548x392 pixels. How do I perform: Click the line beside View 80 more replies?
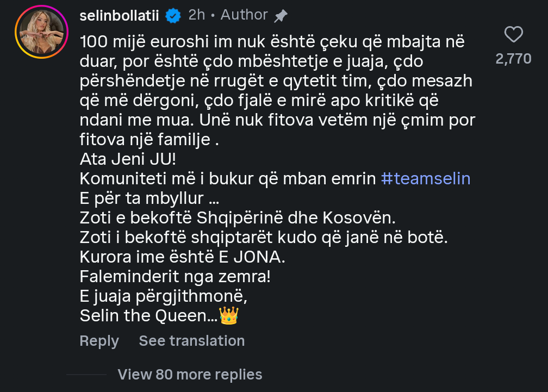click(86, 375)
